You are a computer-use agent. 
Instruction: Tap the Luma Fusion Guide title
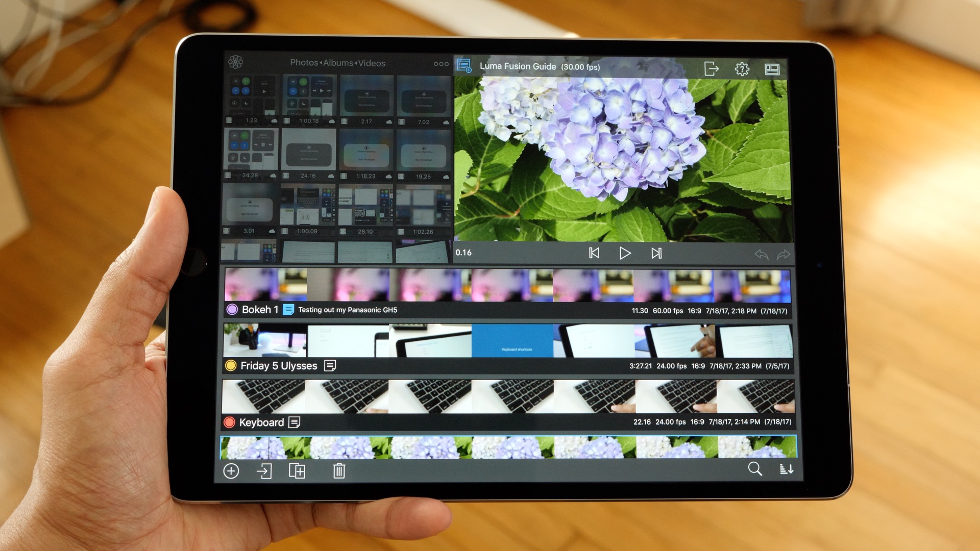[x=518, y=66]
